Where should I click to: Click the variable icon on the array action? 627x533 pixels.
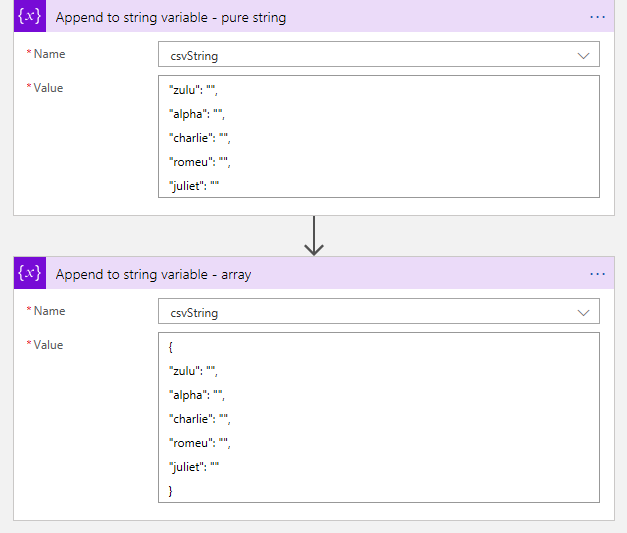pyautogui.click(x=30, y=273)
